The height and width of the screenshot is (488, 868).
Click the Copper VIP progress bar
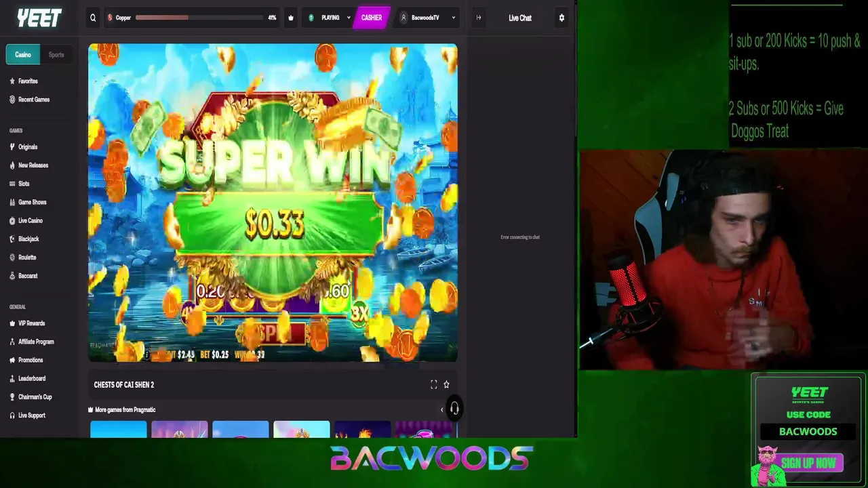click(199, 18)
